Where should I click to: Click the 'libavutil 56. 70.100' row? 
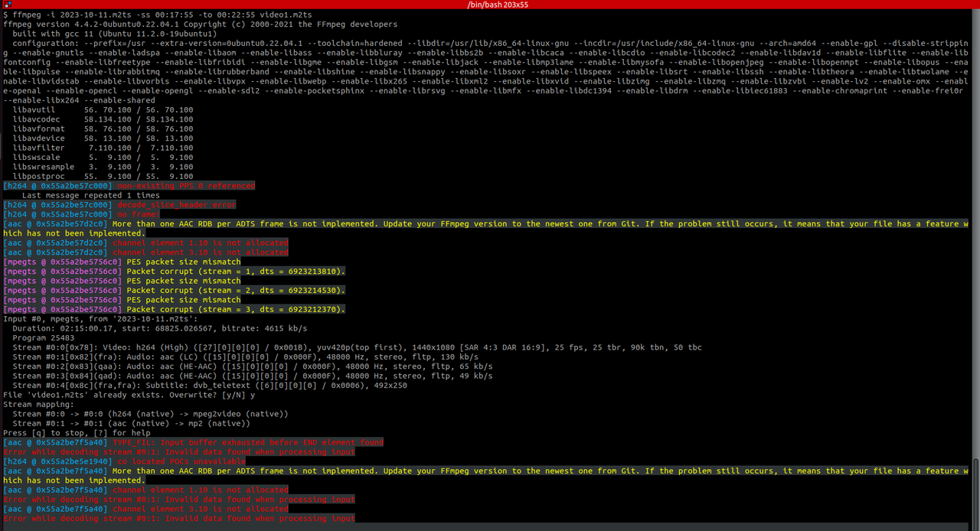(103, 109)
